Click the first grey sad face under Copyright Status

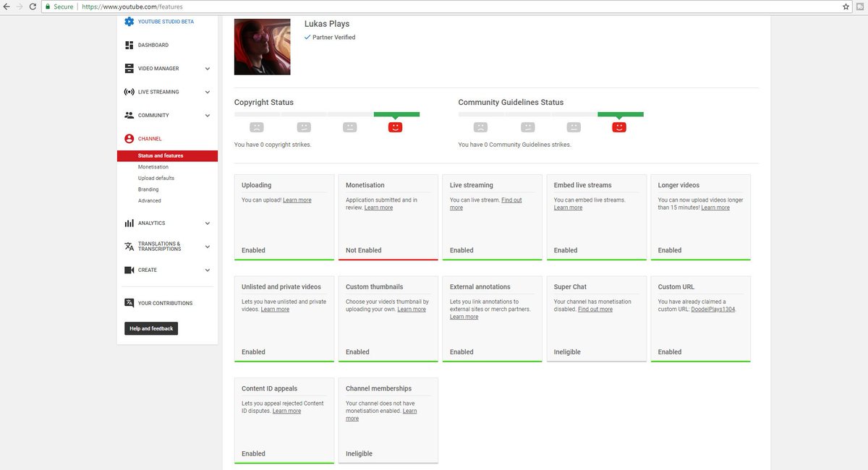[x=257, y=127]
